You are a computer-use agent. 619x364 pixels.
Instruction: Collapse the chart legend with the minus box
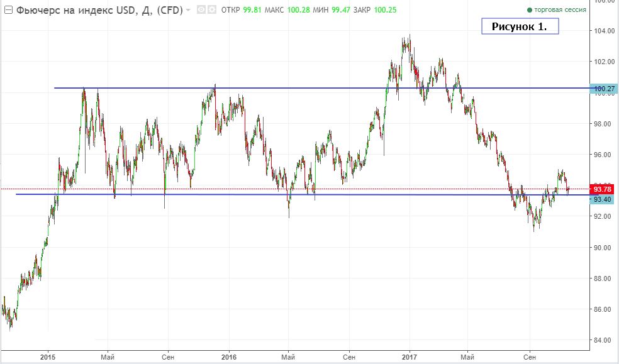[x=8, y=10]
